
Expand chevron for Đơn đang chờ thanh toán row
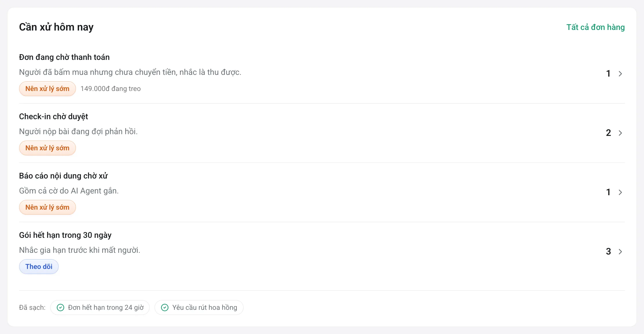(620, 74)
